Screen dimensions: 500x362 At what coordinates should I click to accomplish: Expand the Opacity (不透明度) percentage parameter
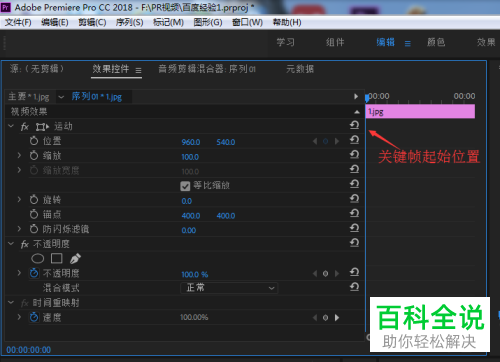pos(19,273)
